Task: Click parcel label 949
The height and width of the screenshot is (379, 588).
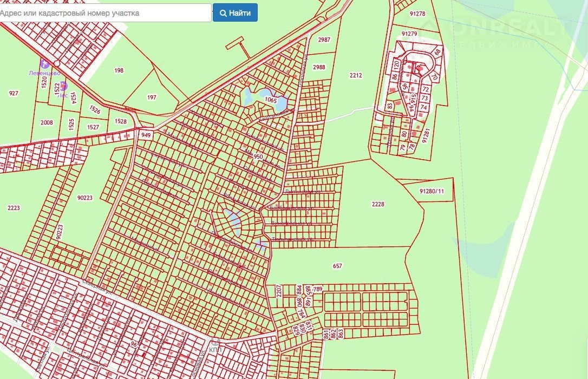Action: pos(146,135)
